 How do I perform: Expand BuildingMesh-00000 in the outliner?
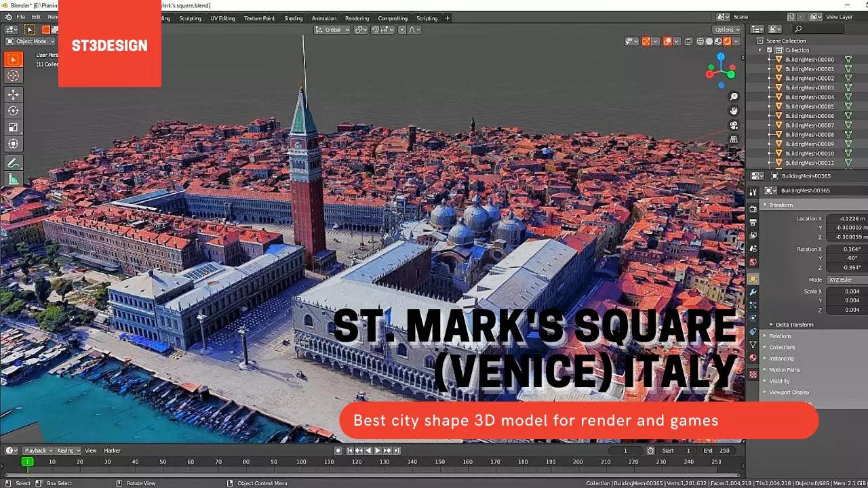point(770,60)
